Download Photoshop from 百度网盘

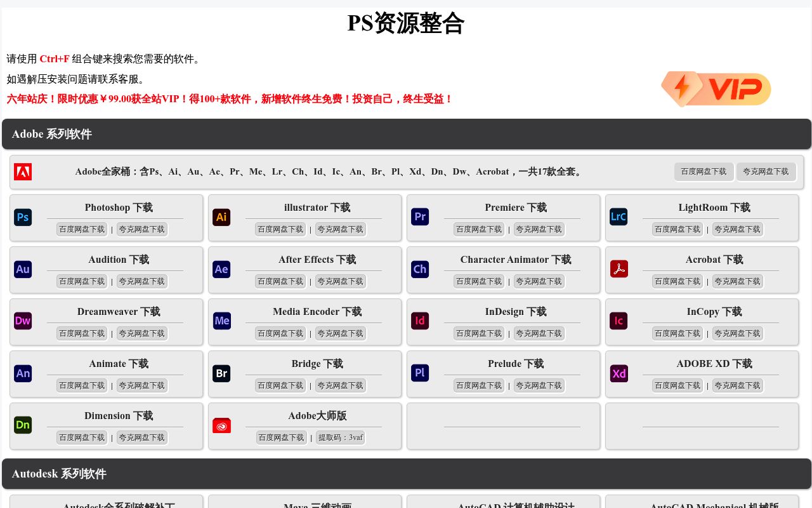82,229
